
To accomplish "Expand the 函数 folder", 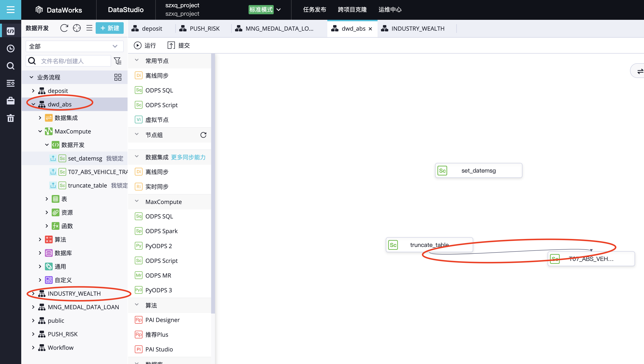I will coord(47,226).
